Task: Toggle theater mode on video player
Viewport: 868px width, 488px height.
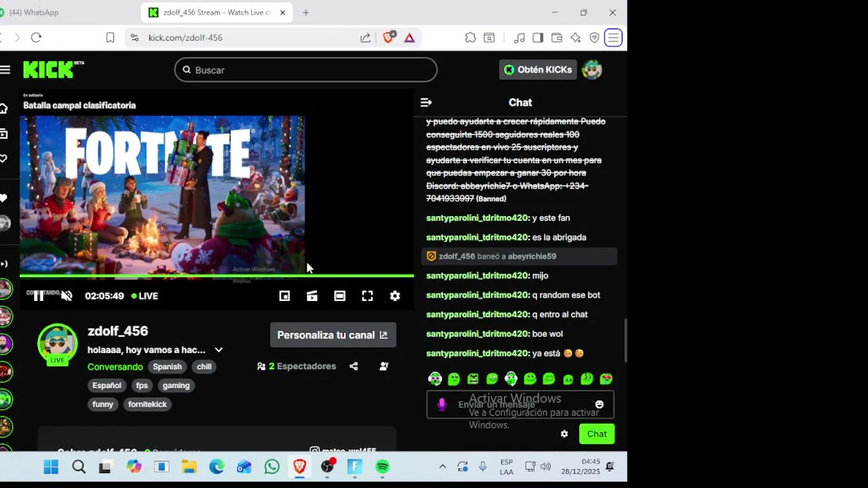Action: 340,296
